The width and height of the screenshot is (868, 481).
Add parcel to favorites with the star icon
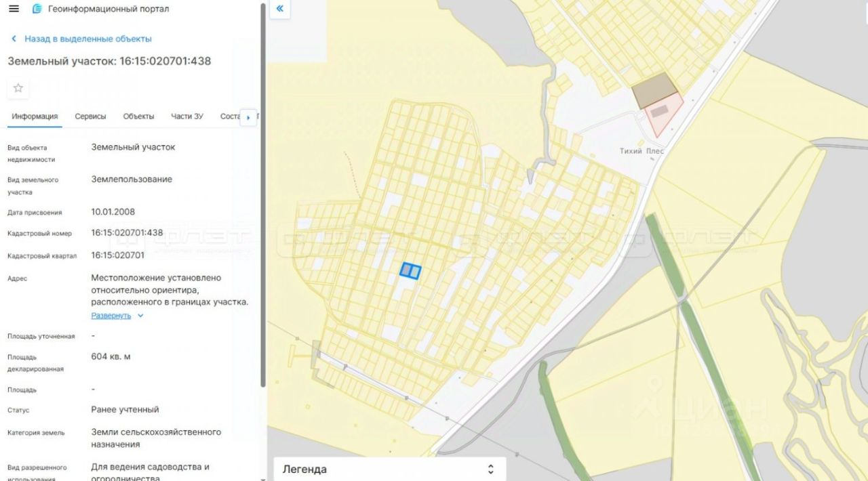click(x=18, y=88)
